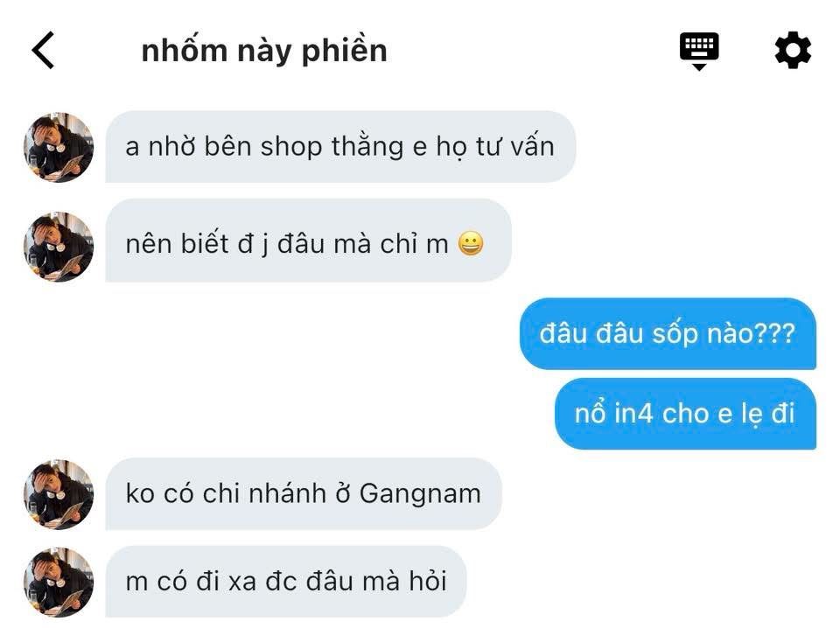Open the chat title 'nhốm này phiền'
Screen dimensions: 840x628
click(x=264, y=51)
